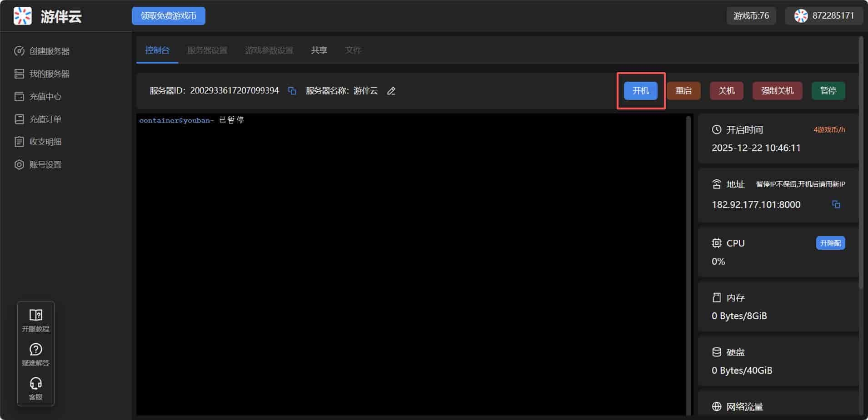This screenshot has width=868, height=420.
Task: Click inside the console terminal area
Action: 411,263
